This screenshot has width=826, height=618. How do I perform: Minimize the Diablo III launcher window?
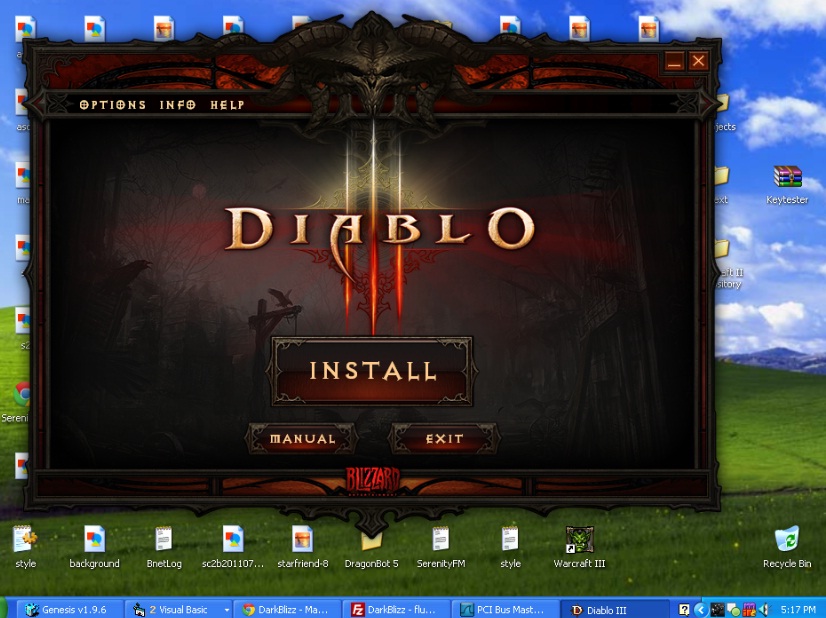674,61
